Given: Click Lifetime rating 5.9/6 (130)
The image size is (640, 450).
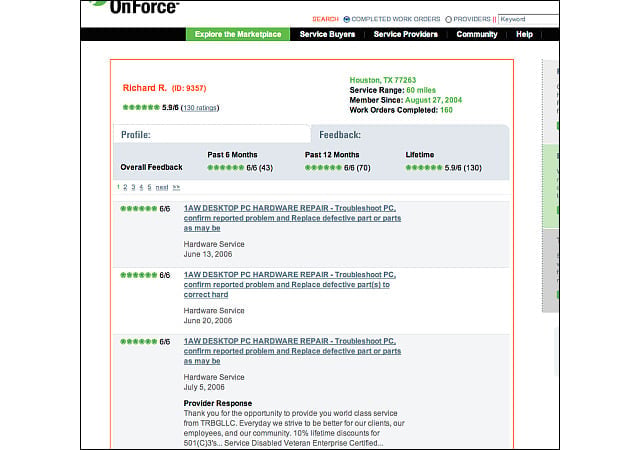Looking at the screenshot, I should (444, 168).
